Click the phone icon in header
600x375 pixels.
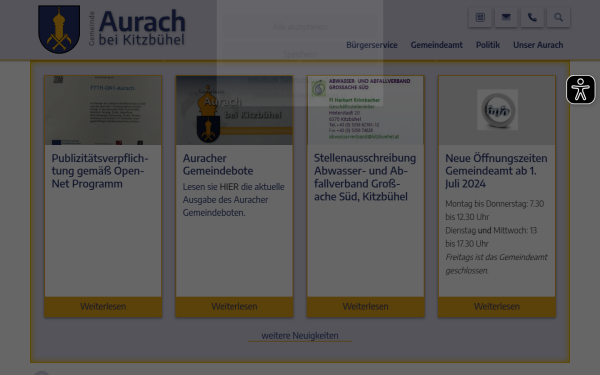532,17
